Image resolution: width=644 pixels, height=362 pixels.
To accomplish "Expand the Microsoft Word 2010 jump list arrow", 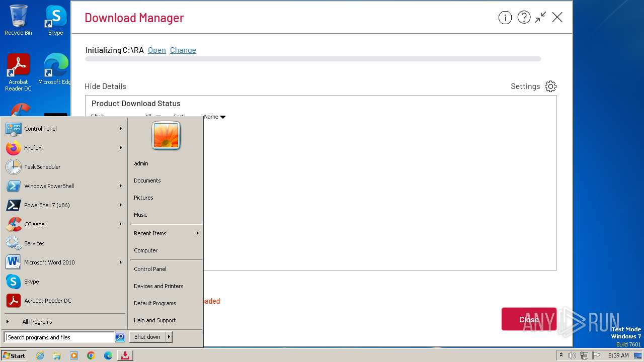I will 121,262.
